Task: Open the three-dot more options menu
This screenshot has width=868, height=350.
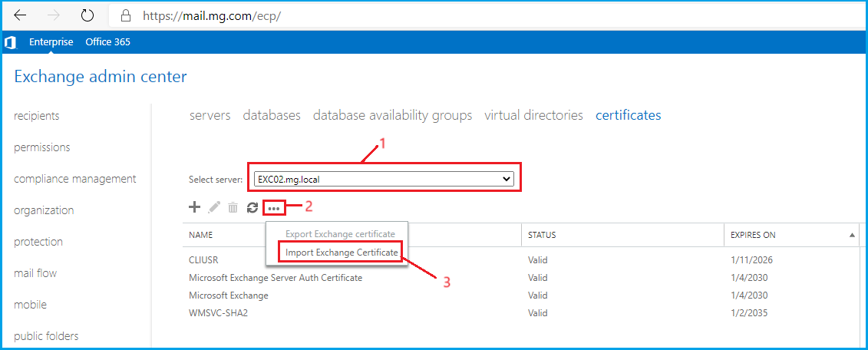Action: pyautogui.click(x=274, y=208)
